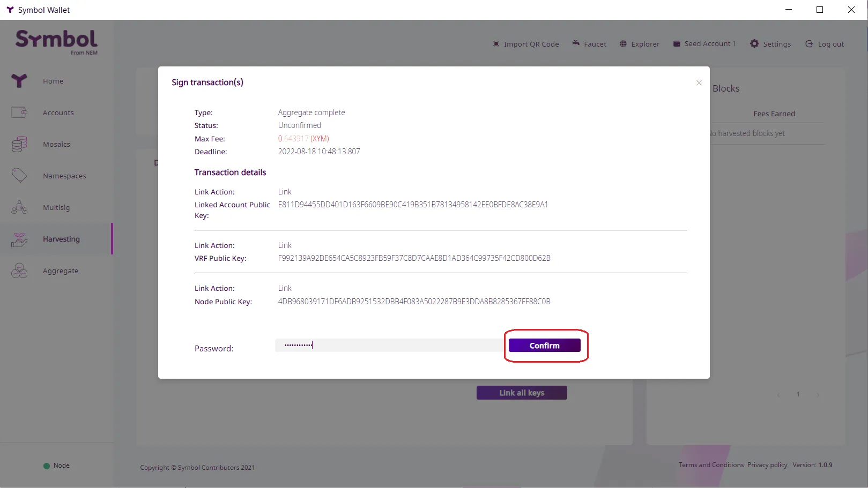The height and width of the screenshot is (488, 868).
Task: Select the Home sidebar icon
Action: point(19,81)
